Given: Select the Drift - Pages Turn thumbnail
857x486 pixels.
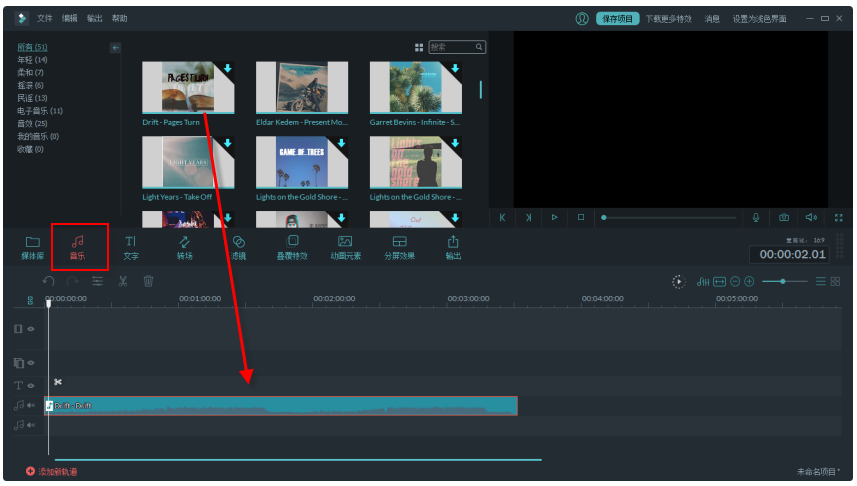Looking at the screenshot, I should coord(188,87).
